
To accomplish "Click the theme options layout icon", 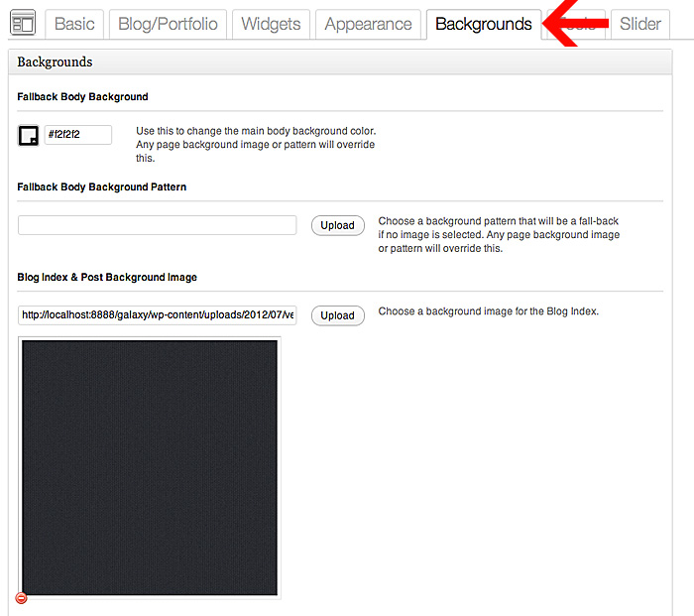I will click(22, 24).
